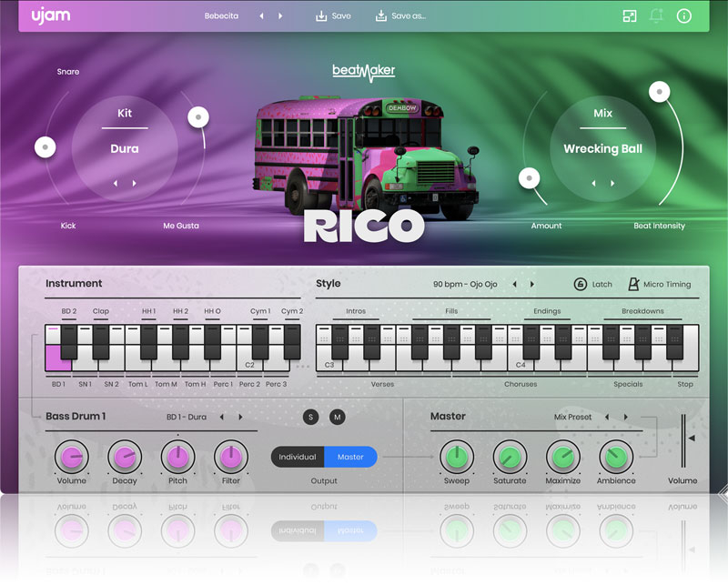Click the Endings label
Image resolution: width=728 pixels, height=585 pixels.
click(x=547, y=311)
